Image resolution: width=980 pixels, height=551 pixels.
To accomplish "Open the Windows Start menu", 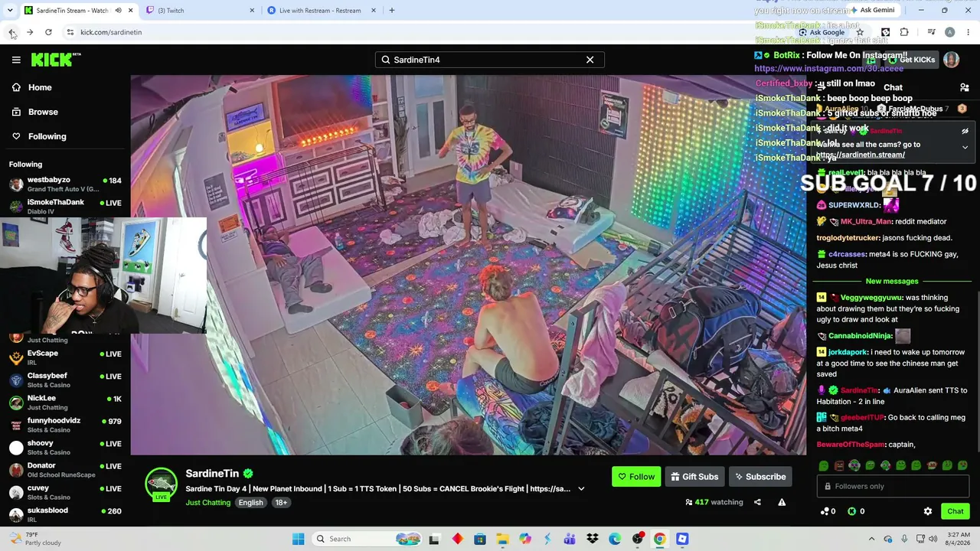I will tap(298, 539).
